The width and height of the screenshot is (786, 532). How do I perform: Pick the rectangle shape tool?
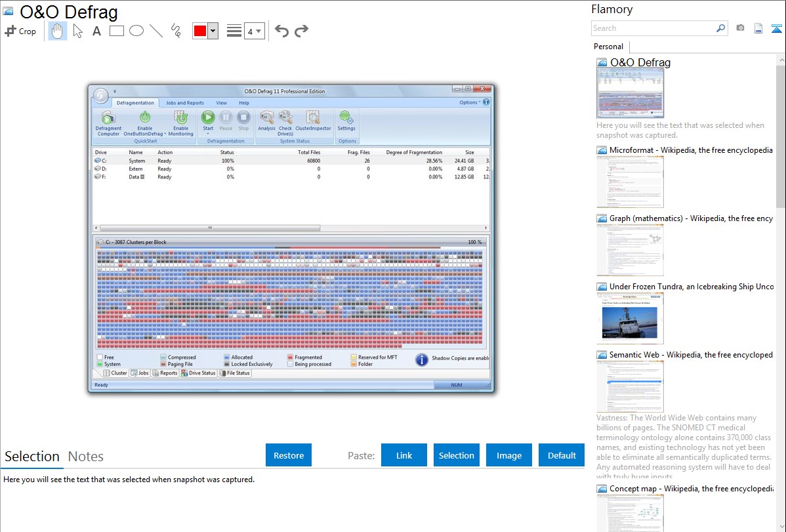(116, 31)
